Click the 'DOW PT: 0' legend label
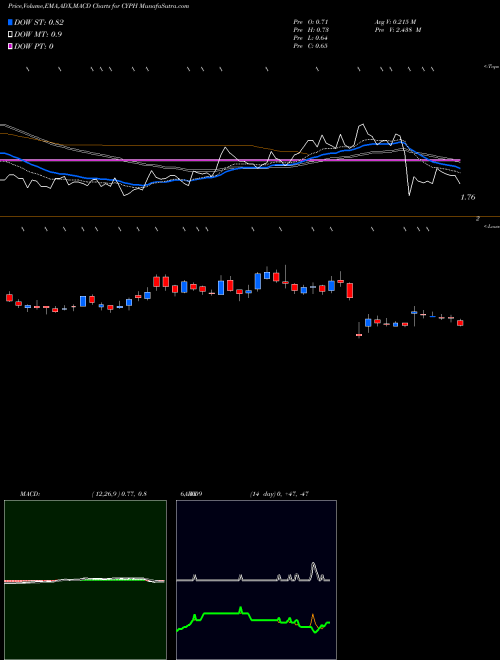 pos(34,46)
